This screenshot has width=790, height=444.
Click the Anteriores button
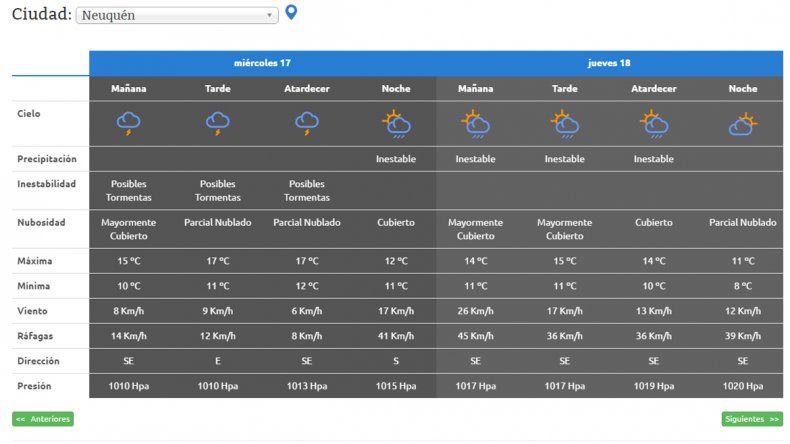[x=43, y=419]
